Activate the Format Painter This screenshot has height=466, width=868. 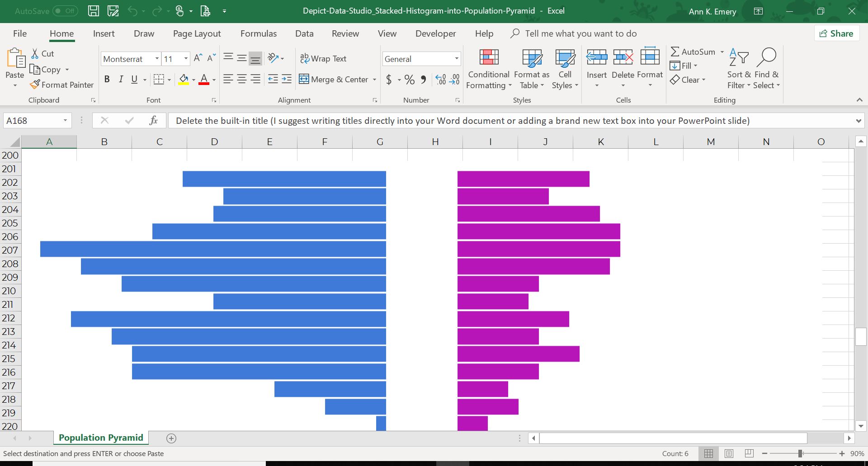tap(61, 85)
